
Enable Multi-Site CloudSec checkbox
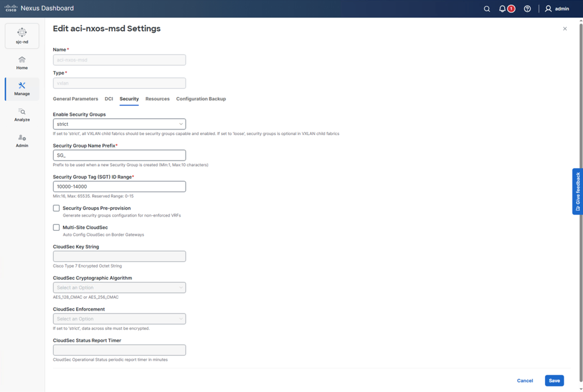56,227
